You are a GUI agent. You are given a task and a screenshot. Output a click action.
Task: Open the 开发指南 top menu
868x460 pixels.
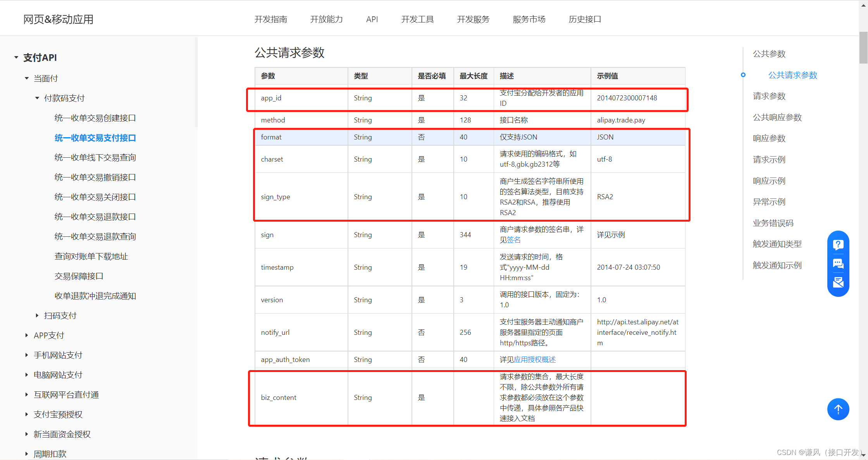tap(270, 19)
